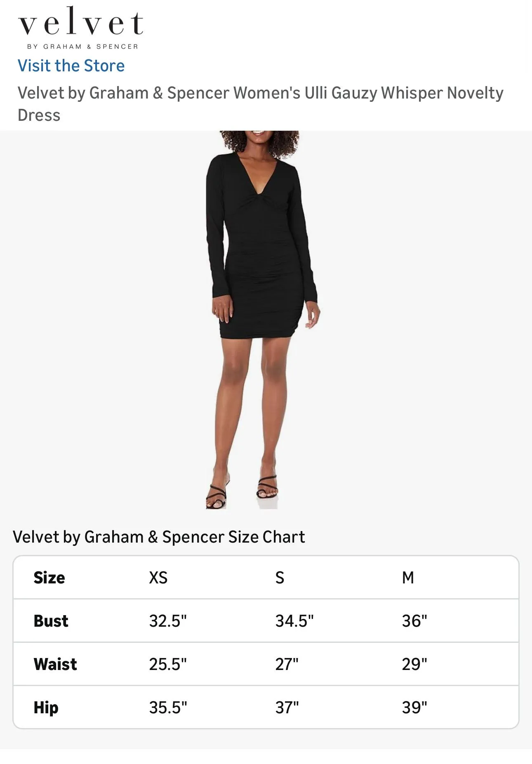Select the S size column header
532x764 pixels.
tap(280, 578)
